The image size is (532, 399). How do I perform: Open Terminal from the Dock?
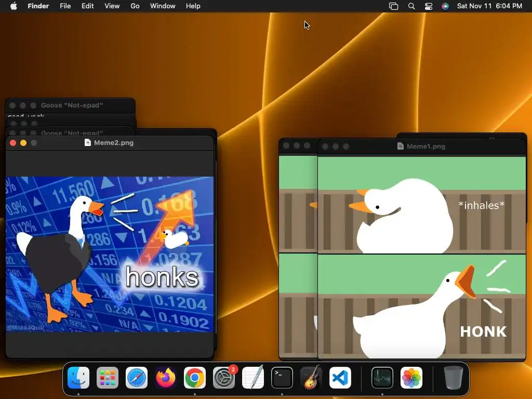(282, 378)
